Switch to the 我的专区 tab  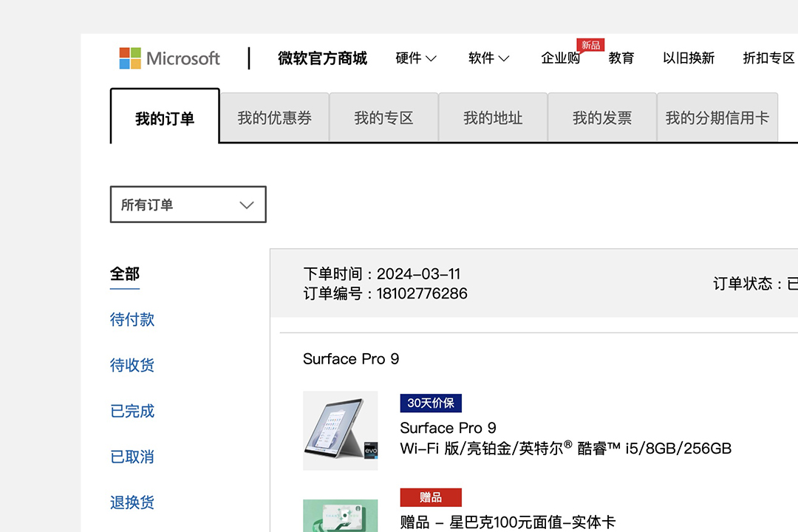383,117
